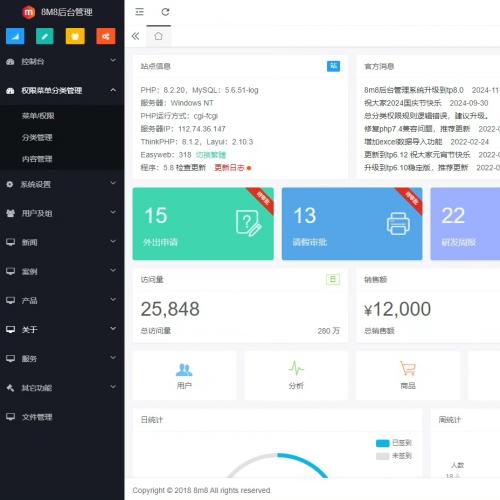Screen dimensions: 500x500
Task: Click the '服务器IP：112.74.36.147' line
Action: pyautogui.click(x=183, y=129)
